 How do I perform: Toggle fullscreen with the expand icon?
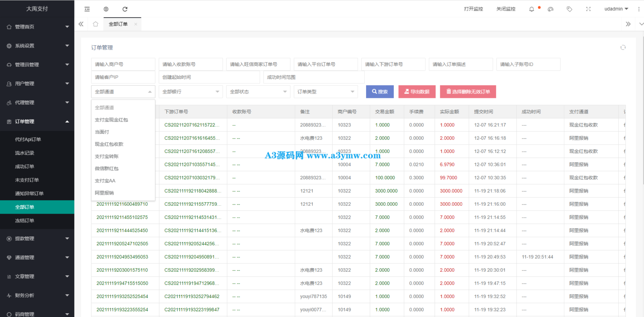coord(588,9)
